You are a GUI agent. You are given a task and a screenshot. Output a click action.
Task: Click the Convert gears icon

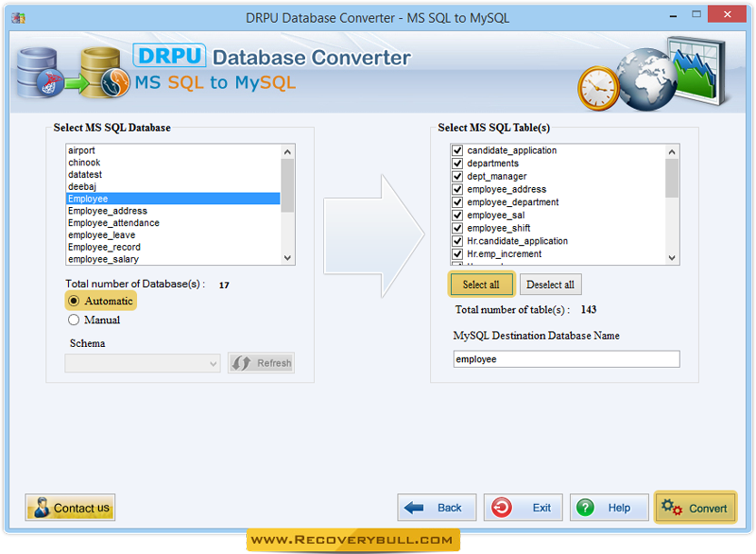[x=672, y=507]
